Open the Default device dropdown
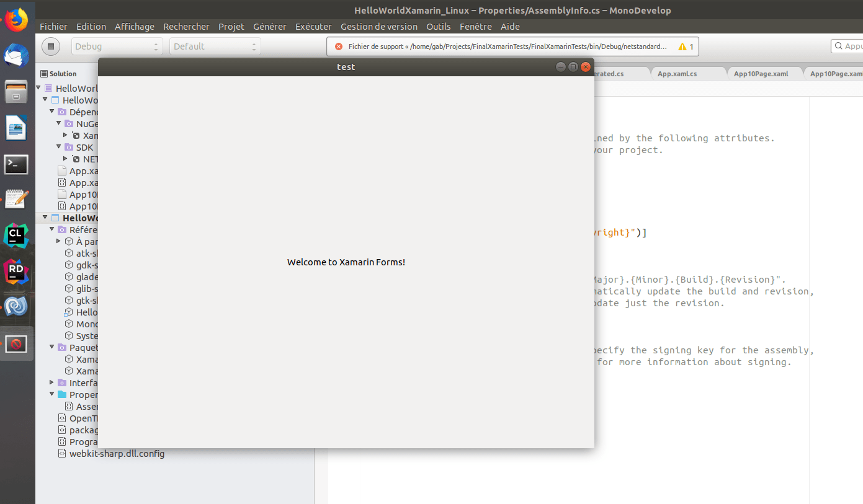 [214, 46]
